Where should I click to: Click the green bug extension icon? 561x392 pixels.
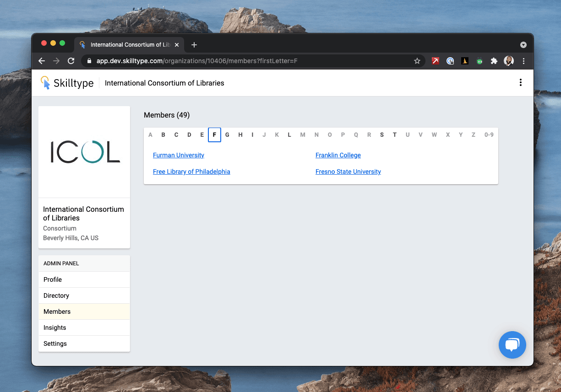pyautogui.click(x=479, y=61)
